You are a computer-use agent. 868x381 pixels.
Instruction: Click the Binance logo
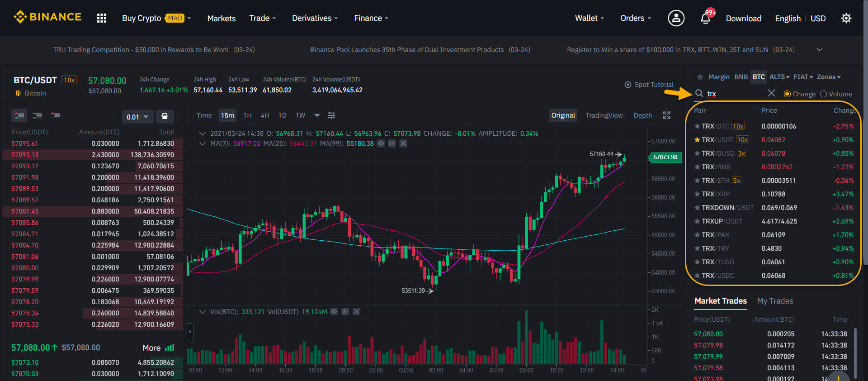pos(47,17)
